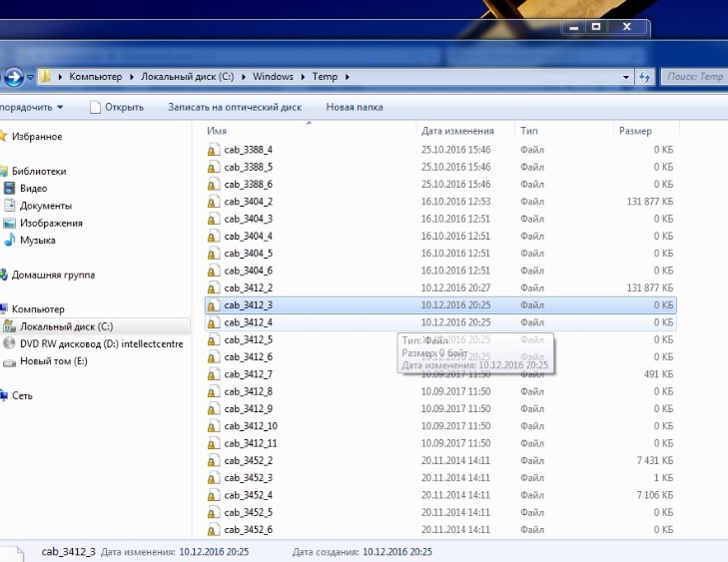The height and width of the screenshot is (562, 728).
Task: Click the Документы library icon
Action: [9, 205]
